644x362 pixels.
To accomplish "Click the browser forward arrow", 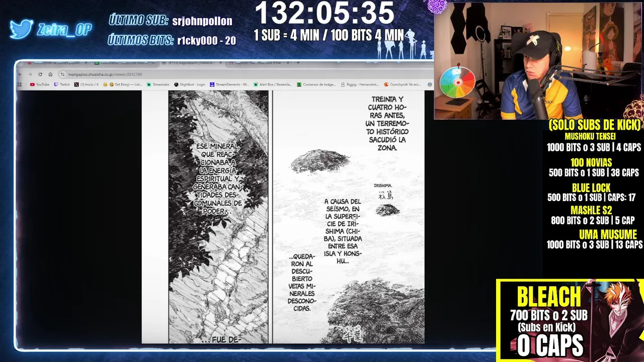I will tap(30, 74).
